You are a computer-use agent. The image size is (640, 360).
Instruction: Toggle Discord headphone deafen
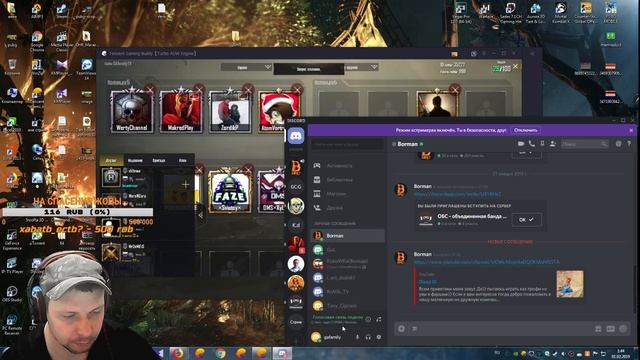(368, 337)
